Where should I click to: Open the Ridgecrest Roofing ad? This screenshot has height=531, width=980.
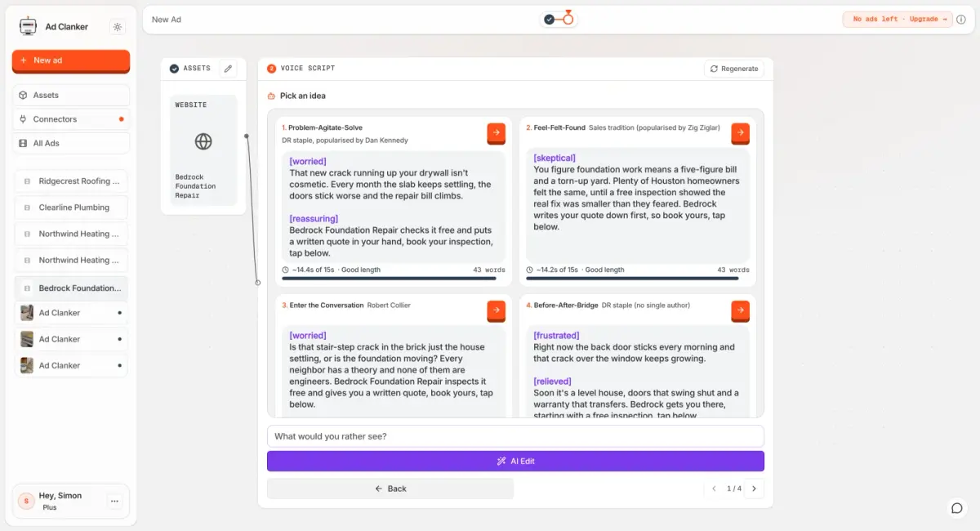(x=71, y=181)
